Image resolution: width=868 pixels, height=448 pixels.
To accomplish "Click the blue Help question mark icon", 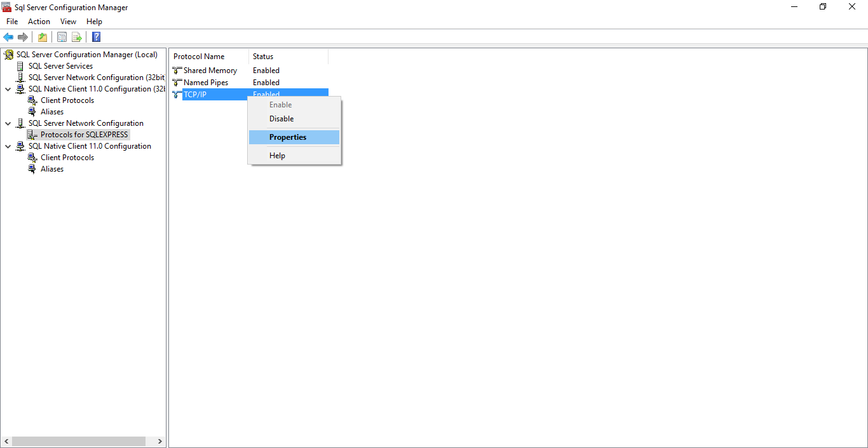I will pos(96,37).
